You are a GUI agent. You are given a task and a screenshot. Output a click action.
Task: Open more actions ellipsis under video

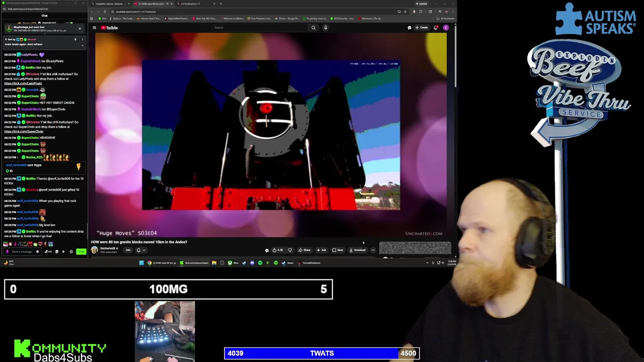373,250
